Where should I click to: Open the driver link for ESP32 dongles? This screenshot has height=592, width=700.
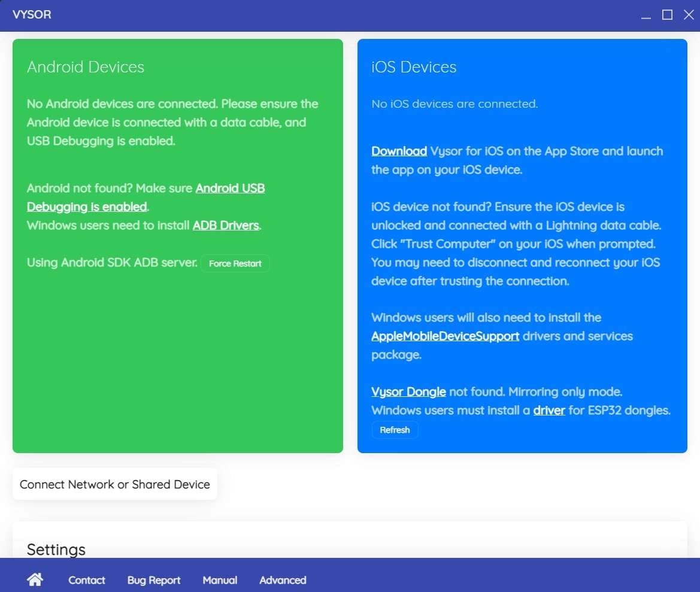pos(549,411)
